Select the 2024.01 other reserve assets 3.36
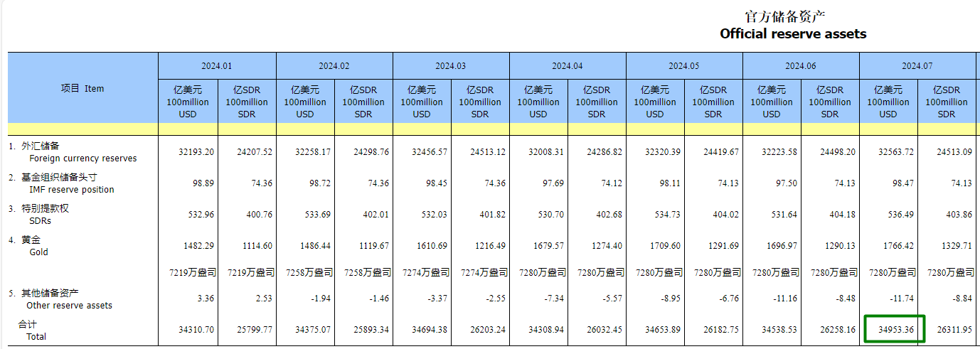980x349 pixels. [203, 299]
